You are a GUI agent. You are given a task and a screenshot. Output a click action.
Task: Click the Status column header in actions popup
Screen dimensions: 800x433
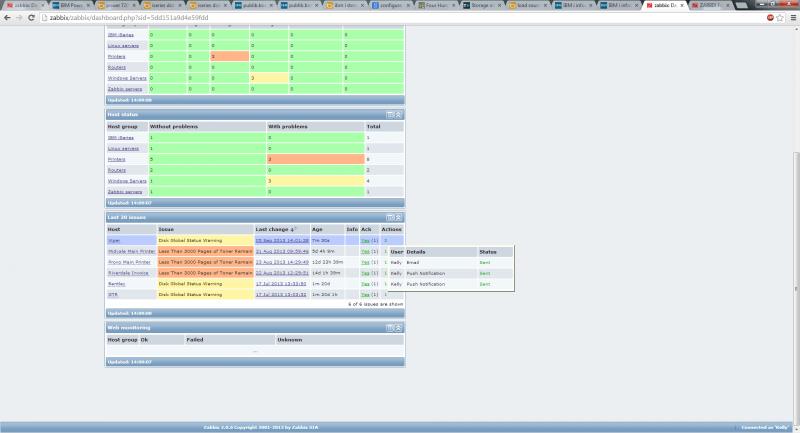tap(488, 252)
